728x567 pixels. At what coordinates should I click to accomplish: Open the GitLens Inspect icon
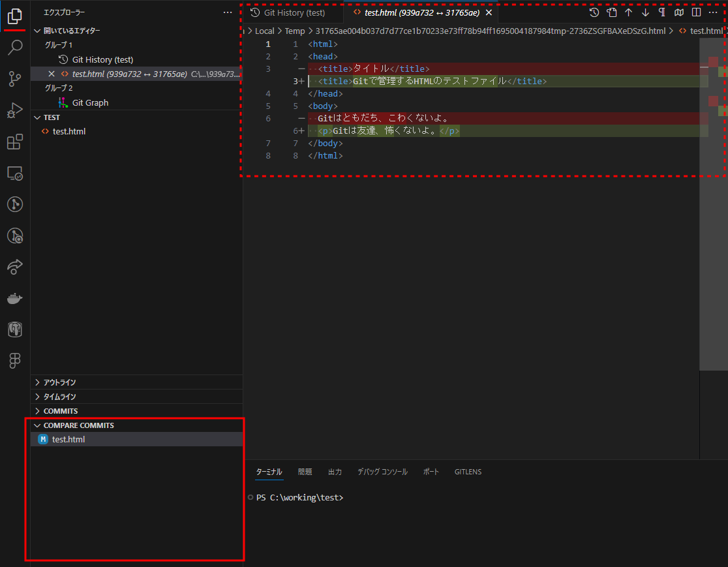pos(15,236)
